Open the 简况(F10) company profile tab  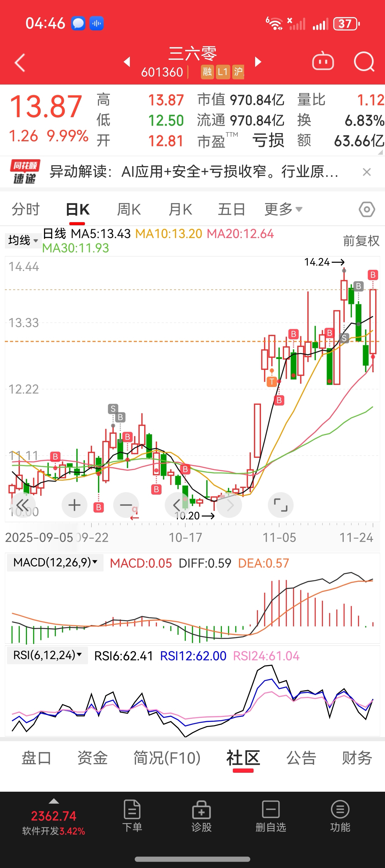click(167, 758)
